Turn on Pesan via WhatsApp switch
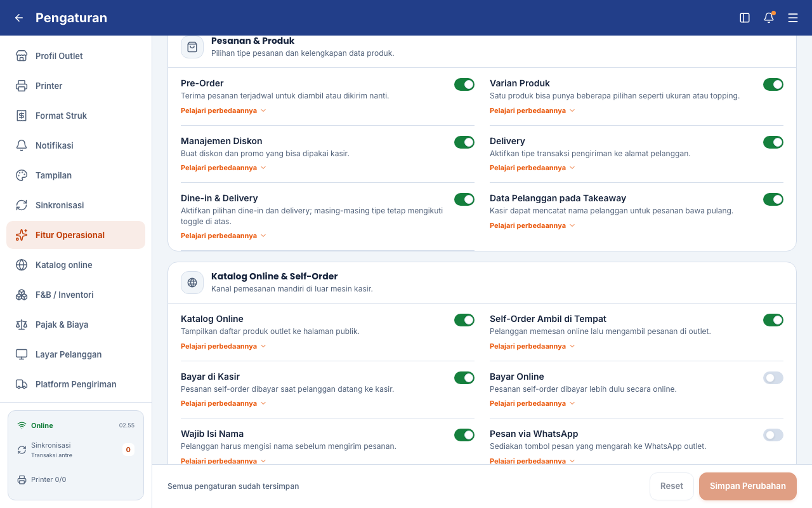This screenshot has height=508, width=812. (773, 435)
